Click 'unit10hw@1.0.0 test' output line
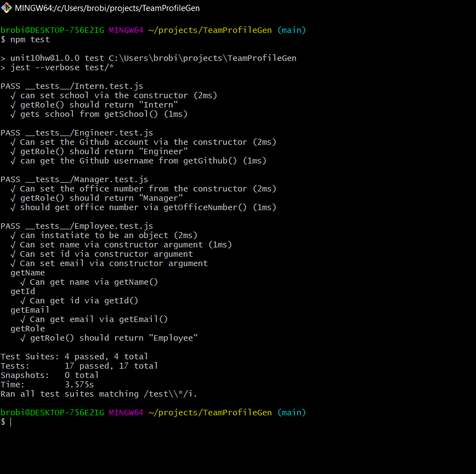The image size is (476, 474). pyautogui.click(x=149, y=58)
